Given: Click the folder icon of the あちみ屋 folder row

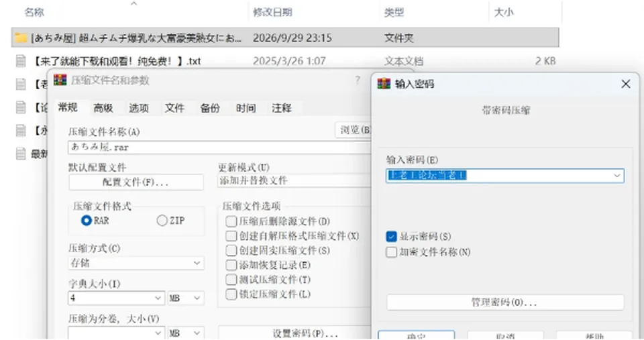Looking at the screenshot, I should pyautogui.click(x=21, y=38).
